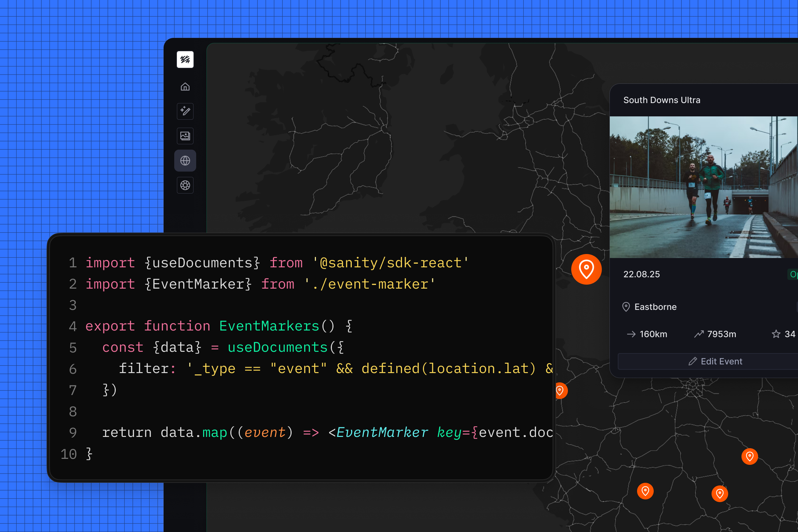Viewport: 798px width, 532px height.
Task: Select the globe map view icon
Action: 185,161
